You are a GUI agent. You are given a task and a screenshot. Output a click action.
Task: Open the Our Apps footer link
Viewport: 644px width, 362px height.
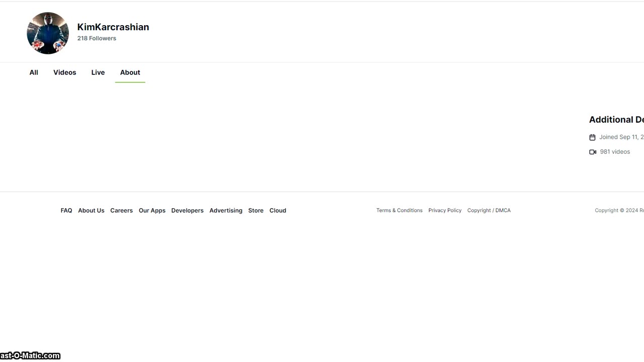152,211
